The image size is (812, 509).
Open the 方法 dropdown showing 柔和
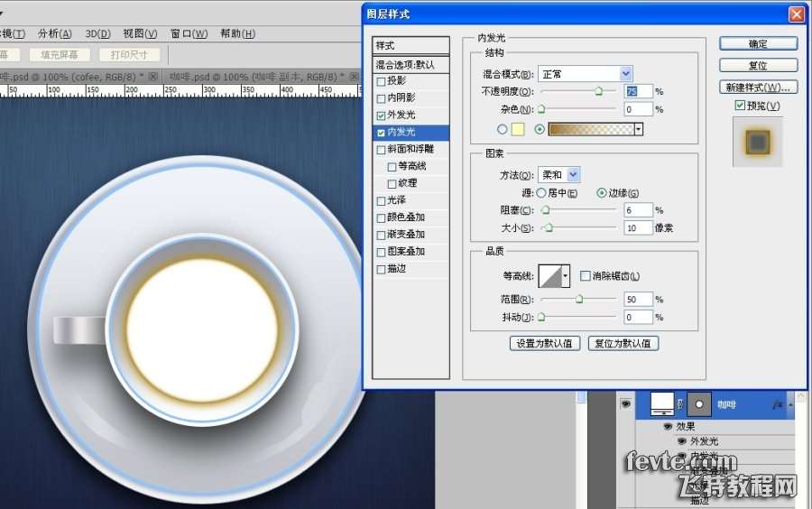(x=559, y=175)
